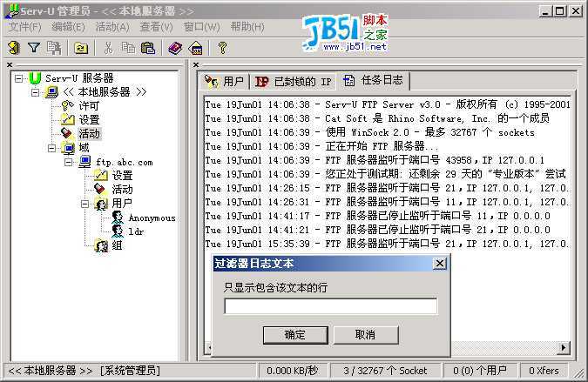Click the copy pages toolbar icon
The width and height of the screenshot is (588, 382).
[128, 48]
